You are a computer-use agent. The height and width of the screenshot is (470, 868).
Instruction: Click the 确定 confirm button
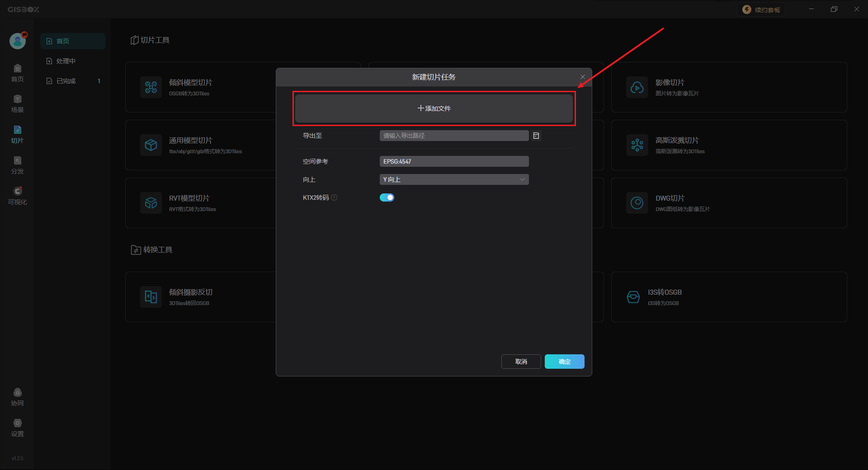[x=564, y=362]
